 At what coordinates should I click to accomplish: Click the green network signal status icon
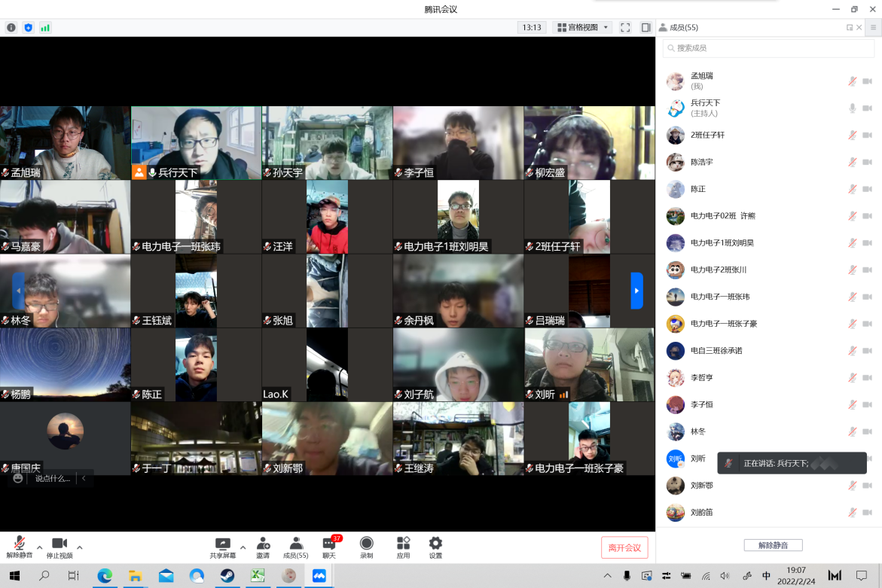pyautogui.click(x=45, y=28)
